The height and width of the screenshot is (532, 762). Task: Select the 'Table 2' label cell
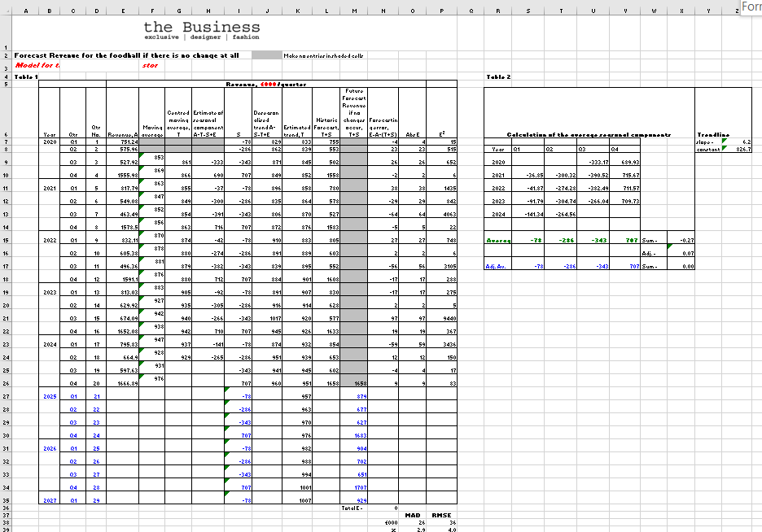(x=498, y=76)
